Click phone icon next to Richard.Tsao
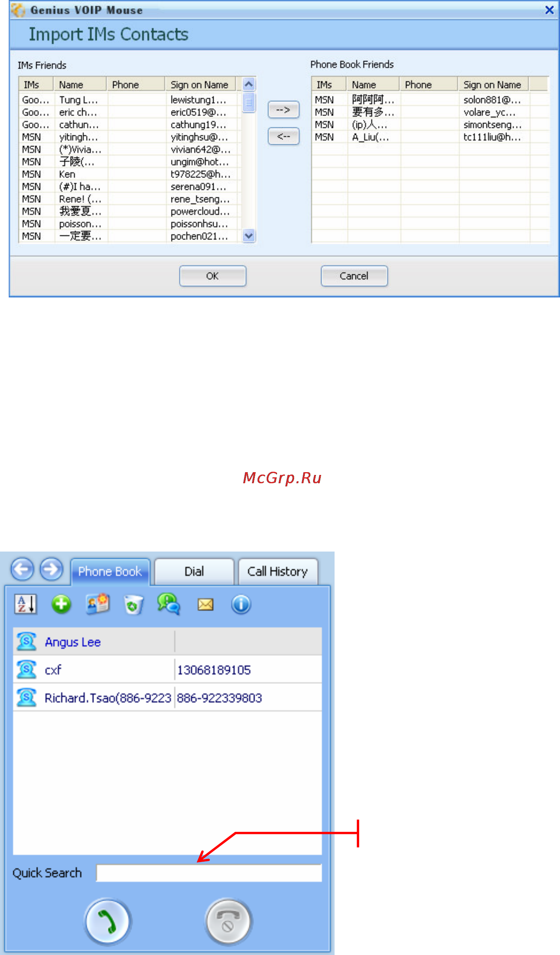The image size is (560, 955). click(x=27, y=697)
